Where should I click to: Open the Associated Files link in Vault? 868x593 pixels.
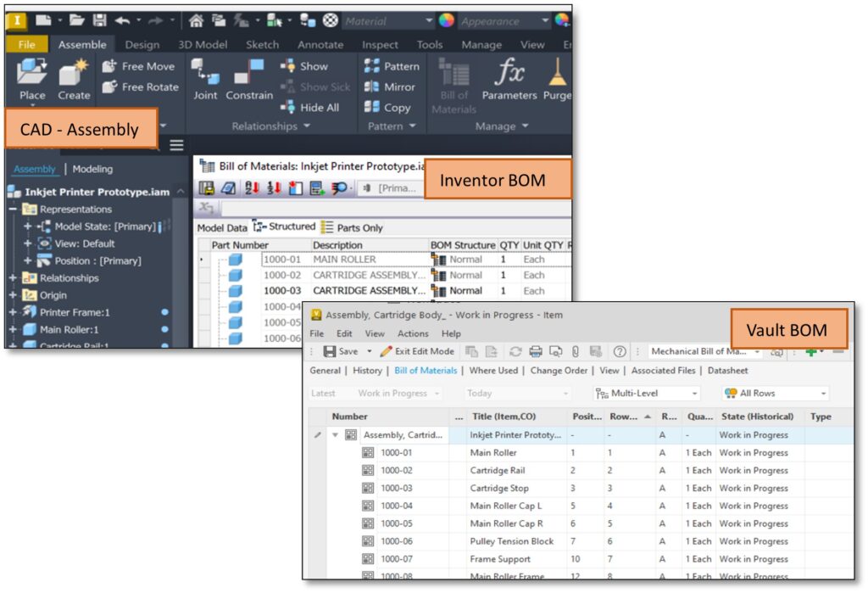(x=663, y=370)
